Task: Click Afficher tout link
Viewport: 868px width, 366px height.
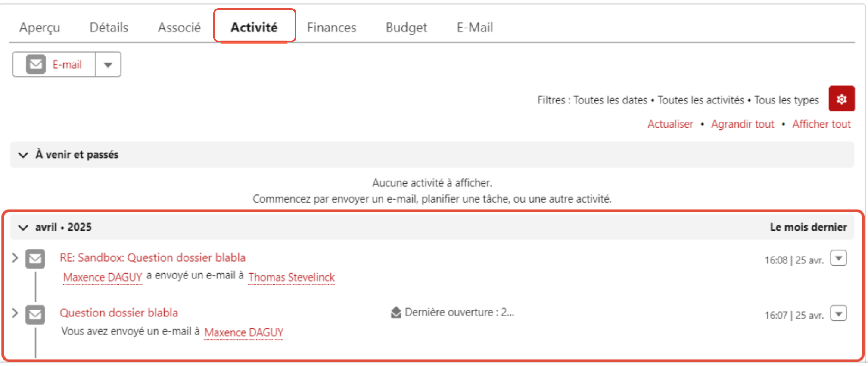Action: [x=821, y=124]
